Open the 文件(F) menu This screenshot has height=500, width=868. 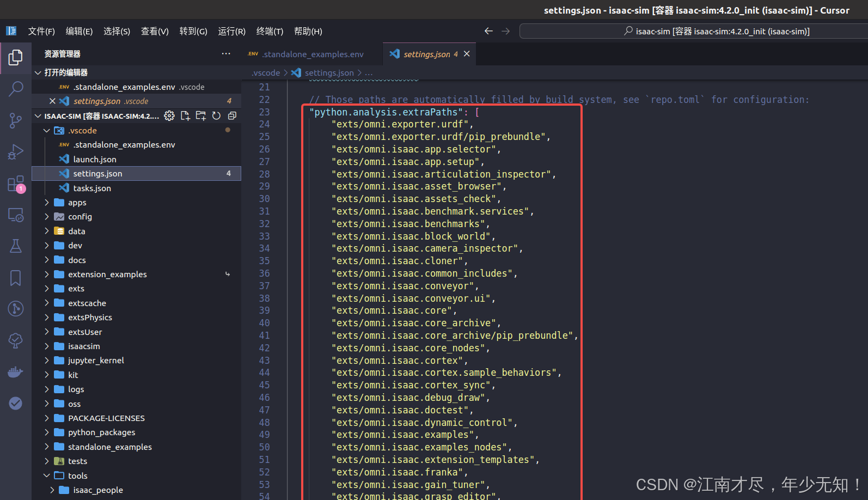[41, 31]
